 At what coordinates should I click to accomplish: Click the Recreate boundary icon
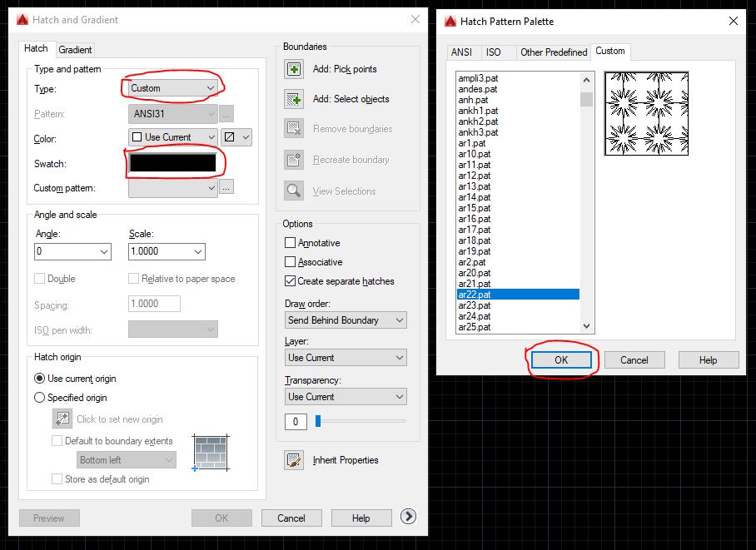coord(292,160)
